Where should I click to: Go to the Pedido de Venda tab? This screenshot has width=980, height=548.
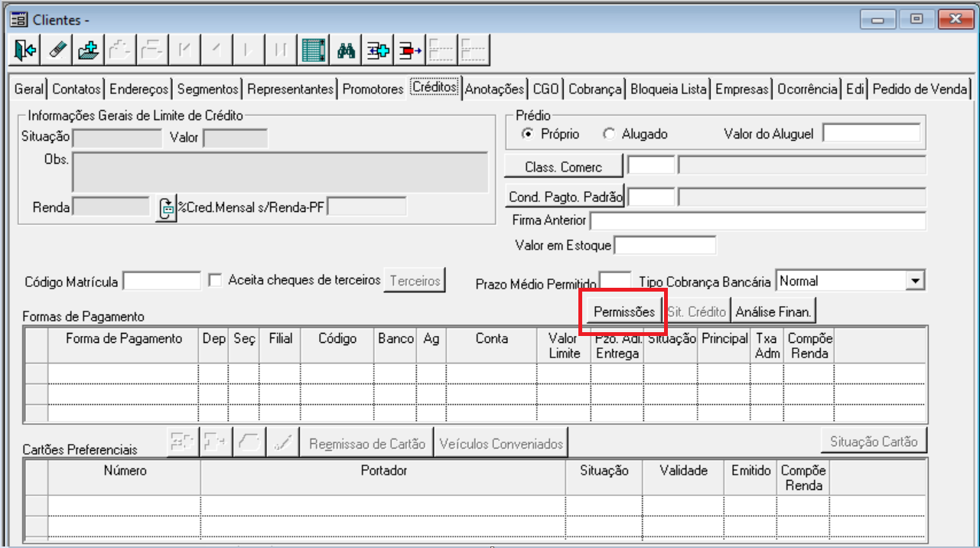tap(920, 90)
